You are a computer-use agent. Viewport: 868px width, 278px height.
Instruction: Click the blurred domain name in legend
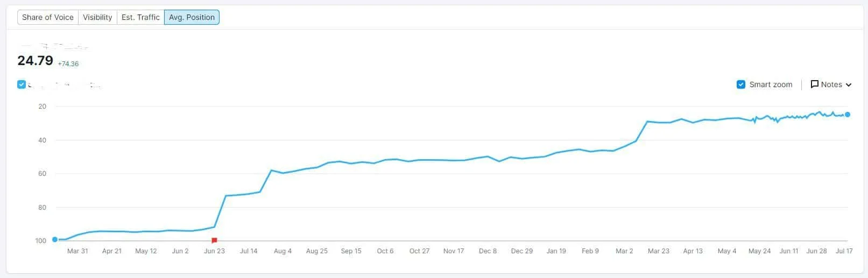(65, 85)
